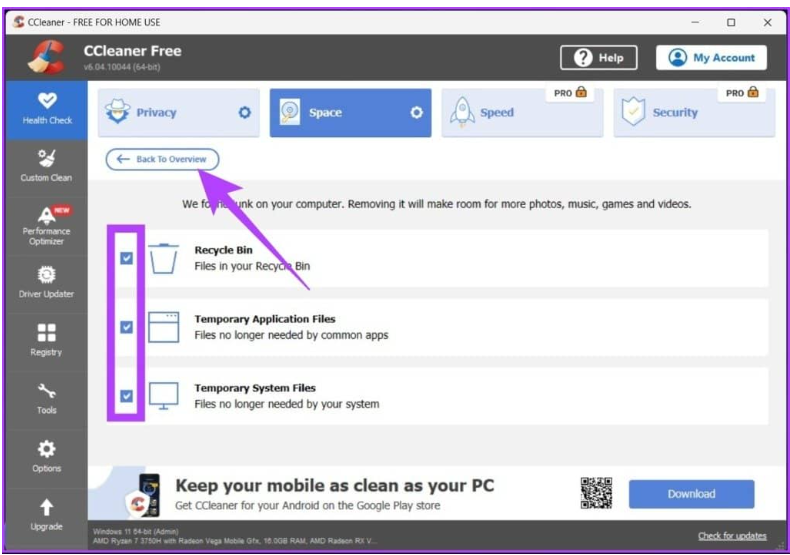The height and width of the screenshot is (555, 790).
Task: Click the Upgrade arrow icon
Action: coord(47,508)
